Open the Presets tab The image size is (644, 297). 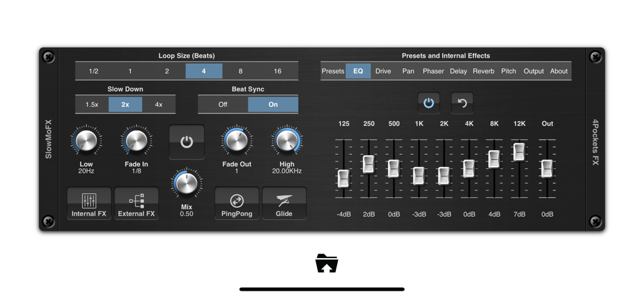(x=333, y=71)
